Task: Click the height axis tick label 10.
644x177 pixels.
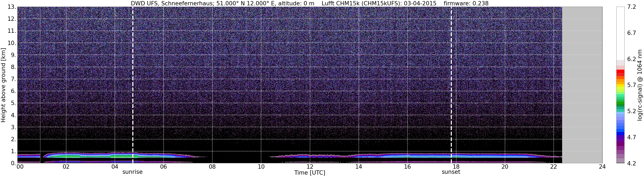Action: (x=12, y=43)
